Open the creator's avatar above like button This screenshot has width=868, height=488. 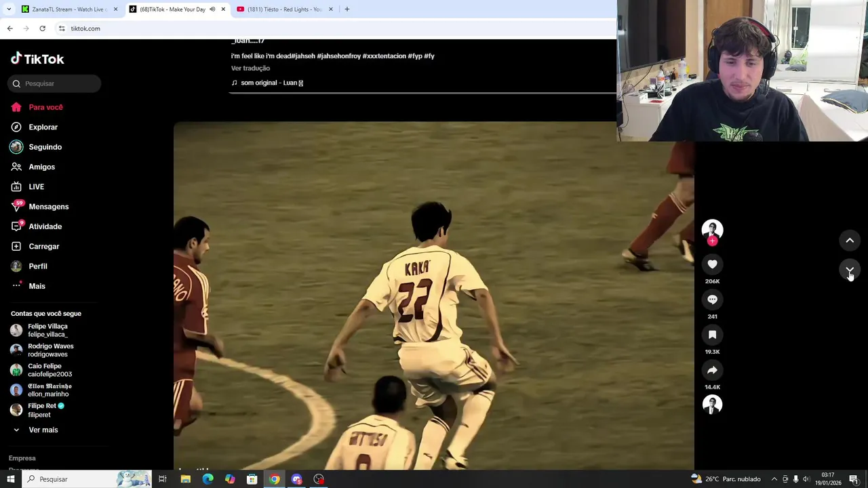click(712, 229)
